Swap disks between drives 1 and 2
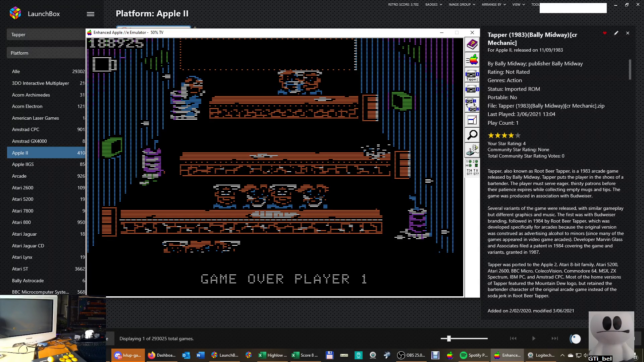The height and width of the screenshot is (362, 644). [x=472, y=105]
